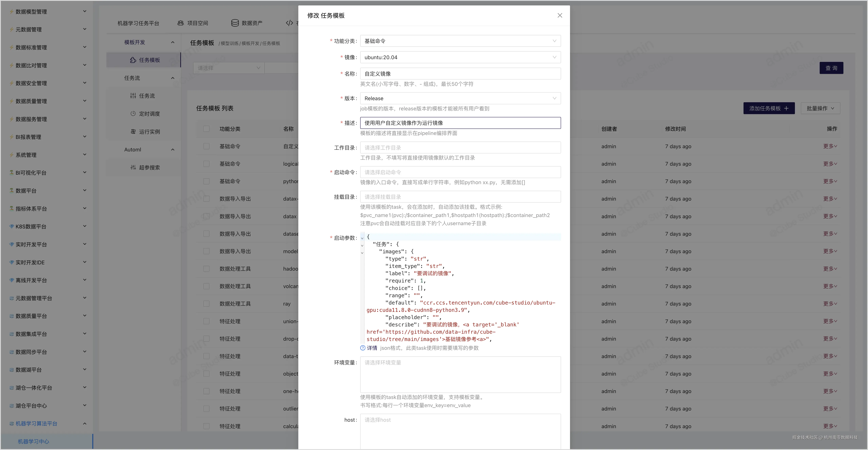Check the first 基础命令 row checkbox
Image resolution: width=868 pixels, height=450 pixels.
coord(207,146)
